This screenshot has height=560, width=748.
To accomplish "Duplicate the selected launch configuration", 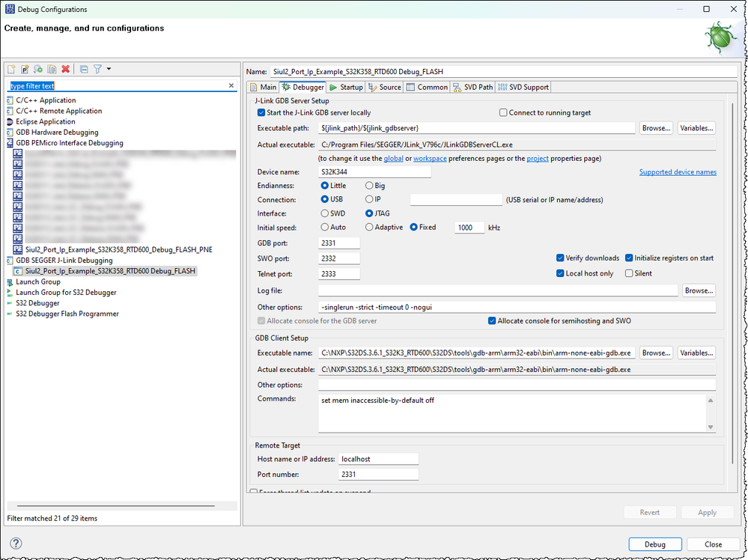I will pyautogui.click(x=52, y=69).
